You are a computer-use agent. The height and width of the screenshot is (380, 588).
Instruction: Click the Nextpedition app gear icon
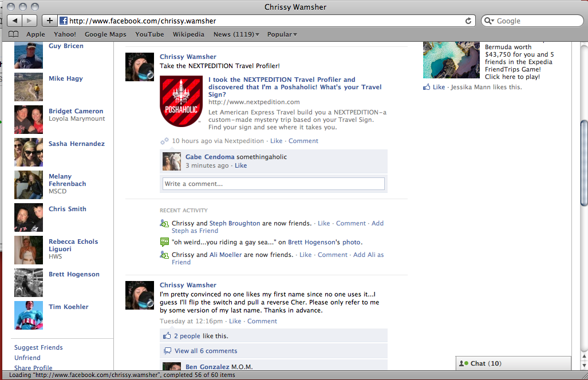(164, 141)
